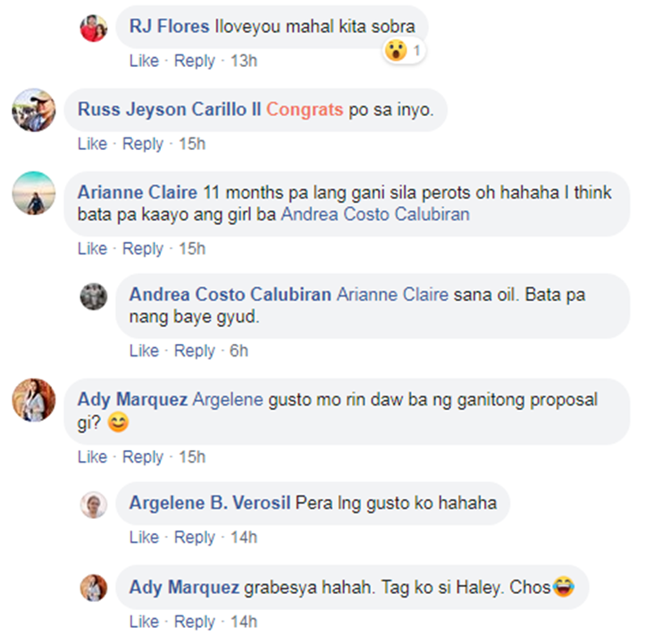Screen dimensions: 670x644
Task: Open RJ Flores profile picture
Action: click(x=94, y=29)
